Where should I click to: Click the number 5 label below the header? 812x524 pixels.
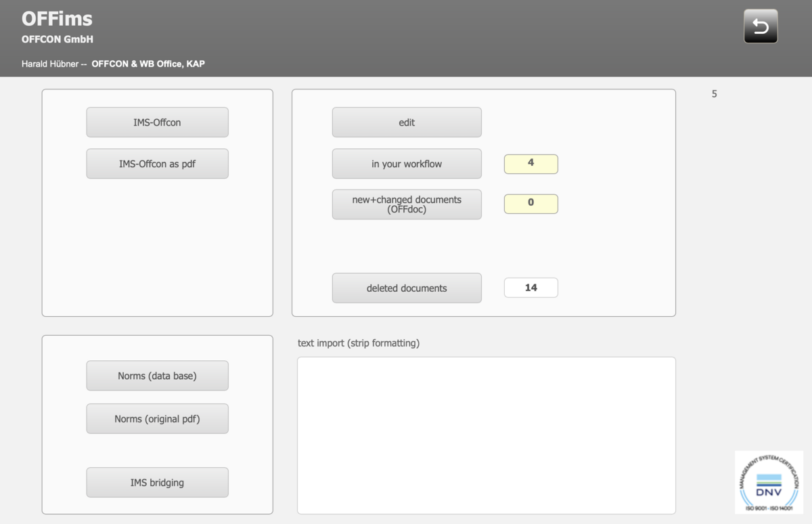pyautogui.click(x=714, y=94)
